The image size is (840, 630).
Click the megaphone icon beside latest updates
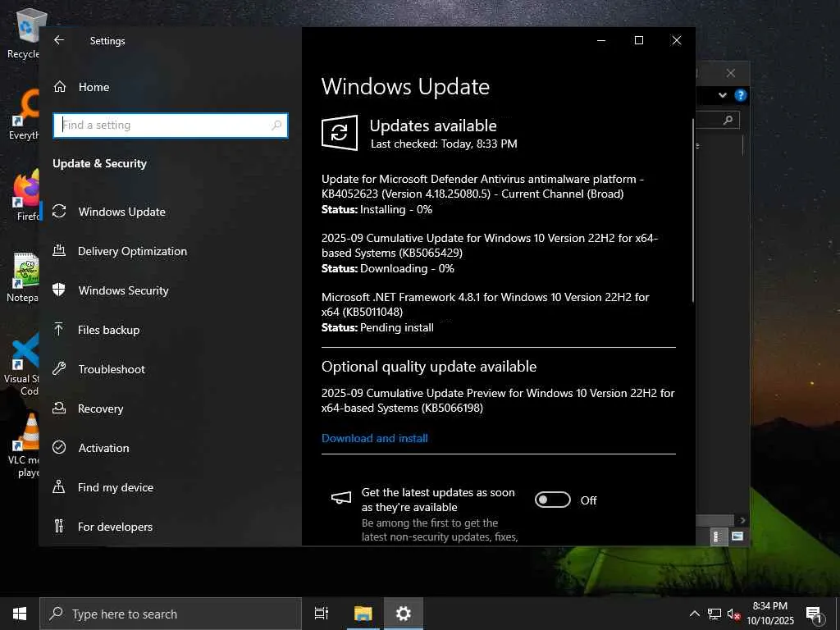pyautogui.click(x=341, y=499)
